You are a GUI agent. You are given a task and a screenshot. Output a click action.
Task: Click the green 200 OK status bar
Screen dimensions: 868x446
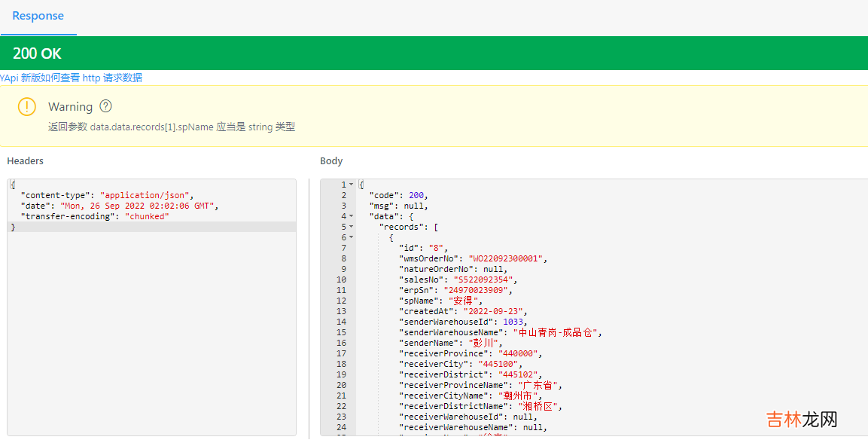tap(434, 53)
